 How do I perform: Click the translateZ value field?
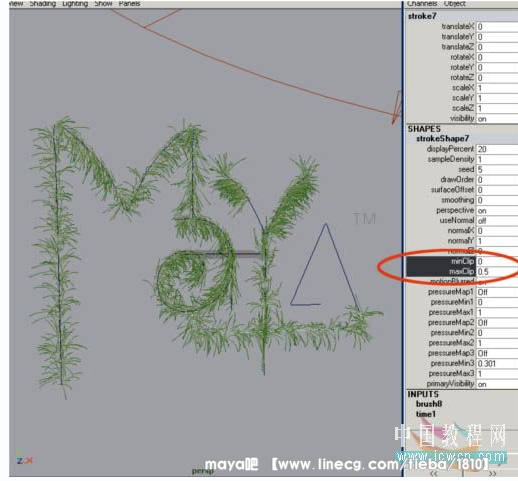[497, 47]
